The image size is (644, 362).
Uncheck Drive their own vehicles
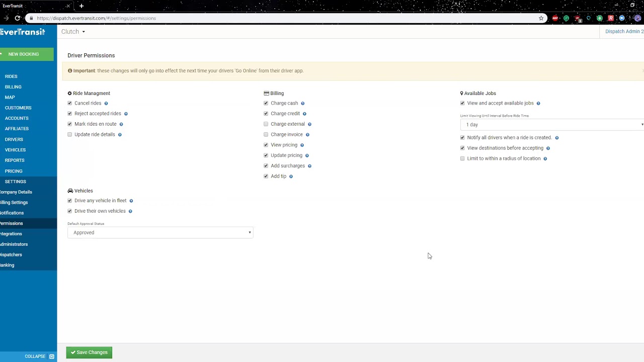pos(70,211)
